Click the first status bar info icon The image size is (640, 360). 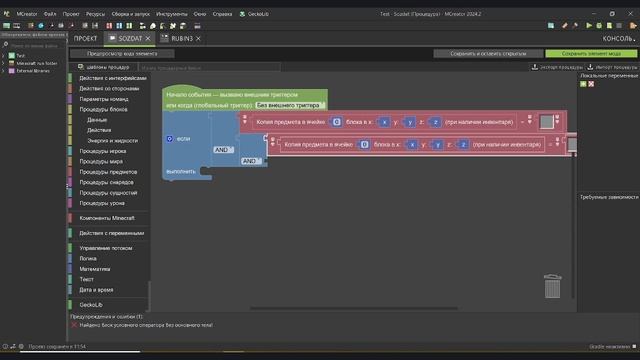coord(5,346)
